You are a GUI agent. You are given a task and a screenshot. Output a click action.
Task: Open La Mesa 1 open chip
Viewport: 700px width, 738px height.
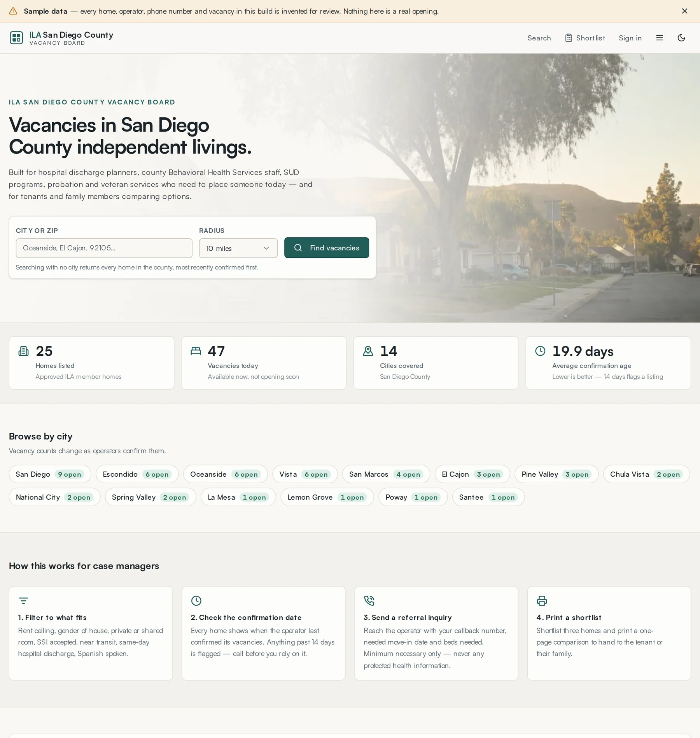coord(238,497)
